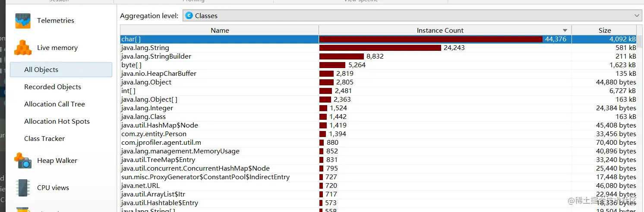This screenshot has height=212, width=644.
Task: Open the Telemetries section icon
Action: pyautogui.click(x=23, y=21)
